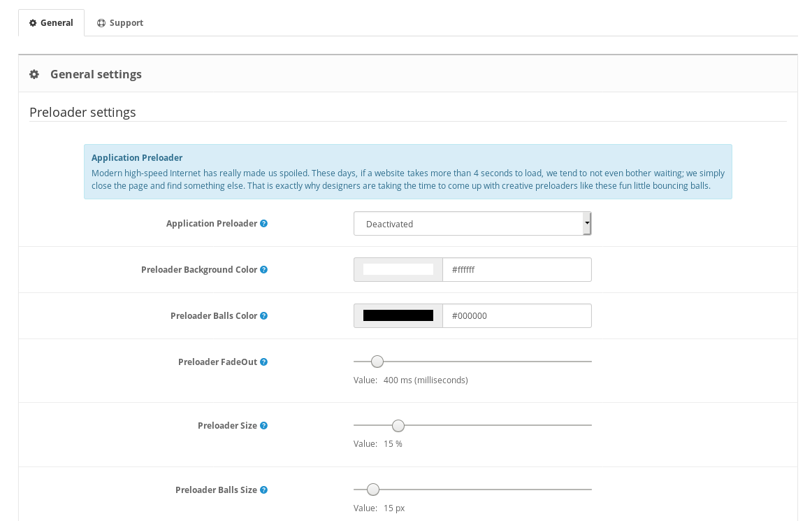Show help for Preloader FadeOut
The width and height of the screenshot is (812, 521).
click(x=263, y=362)
